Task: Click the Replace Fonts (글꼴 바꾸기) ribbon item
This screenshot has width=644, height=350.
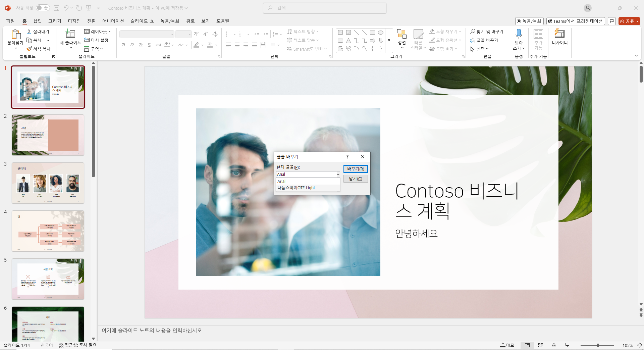Action: [x=484, y=40]
